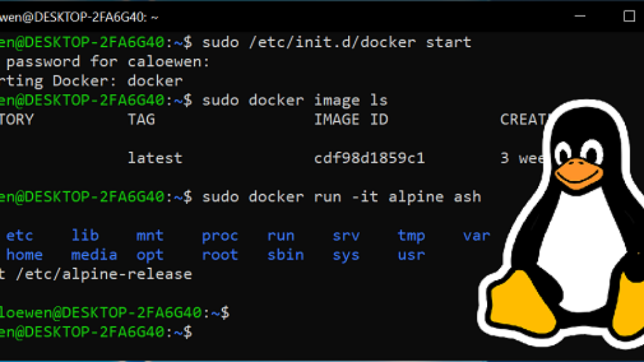Click the 'sudo docker run -it alpine ash' command
This screenshot has height=362, width=644.
341,197
